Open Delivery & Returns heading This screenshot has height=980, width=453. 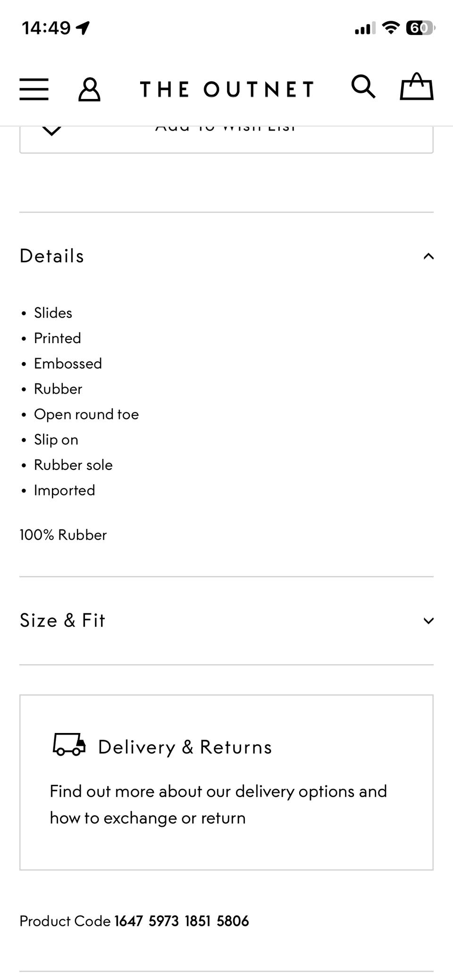point(185,747)
